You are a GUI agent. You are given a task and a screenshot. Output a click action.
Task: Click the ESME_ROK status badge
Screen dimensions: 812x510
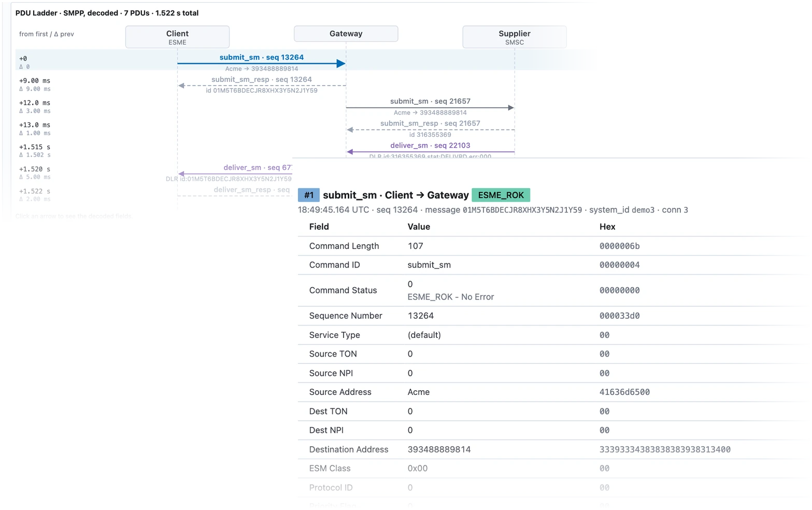pos(501,195)
